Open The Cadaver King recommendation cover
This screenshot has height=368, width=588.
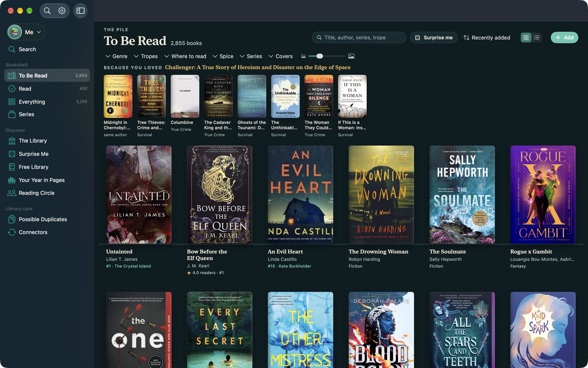[218, 96]
